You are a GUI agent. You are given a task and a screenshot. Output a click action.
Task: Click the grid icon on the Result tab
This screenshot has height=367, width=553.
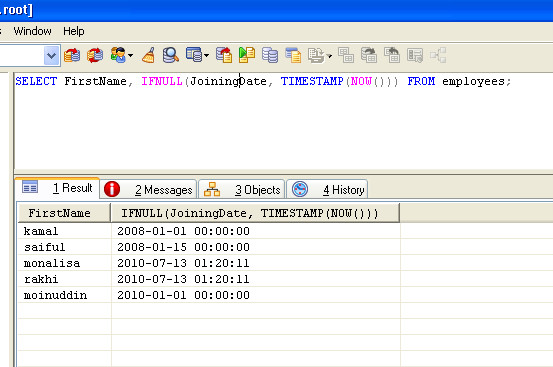pyautogui.click(x=30, y=187)
